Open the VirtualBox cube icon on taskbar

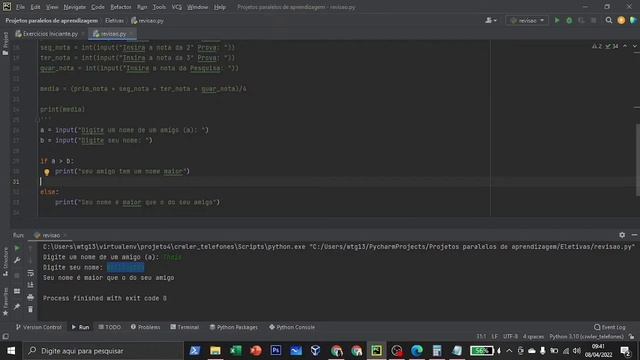coord(316,351)
